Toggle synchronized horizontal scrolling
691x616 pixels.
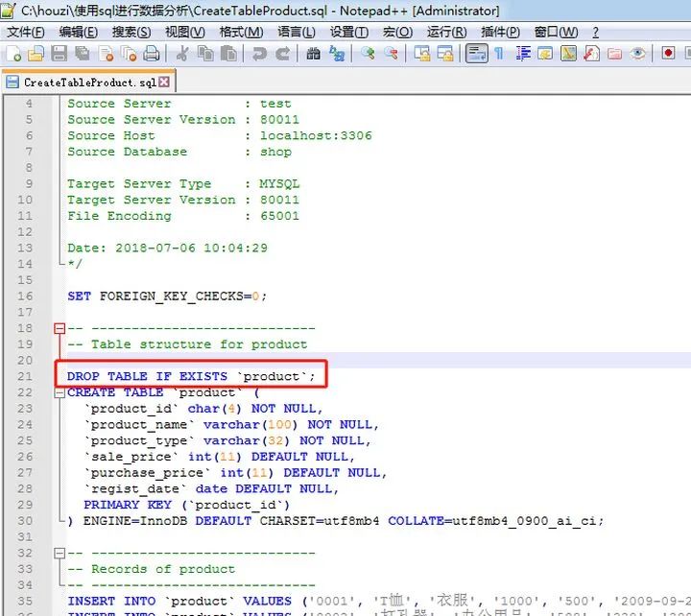(x=445, y=54)
